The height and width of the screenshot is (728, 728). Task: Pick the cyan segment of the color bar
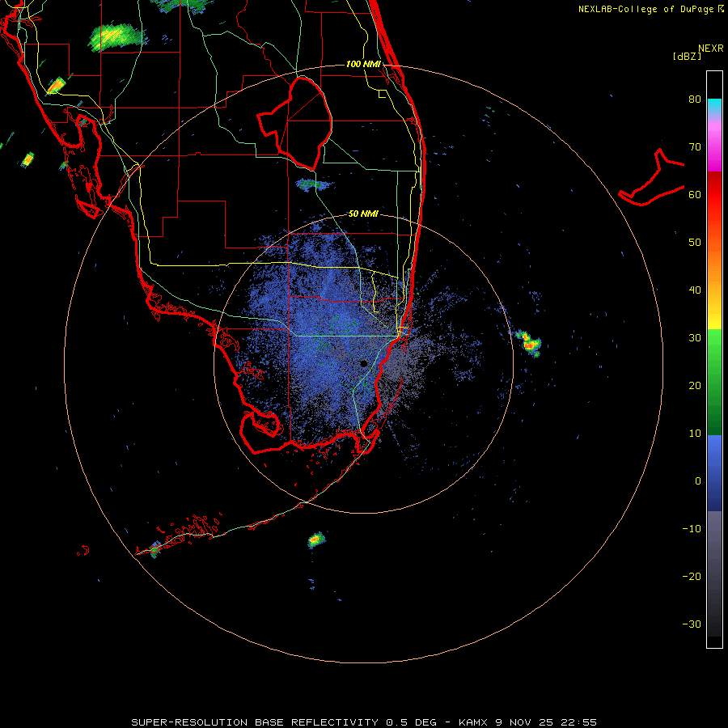[714, 107]
